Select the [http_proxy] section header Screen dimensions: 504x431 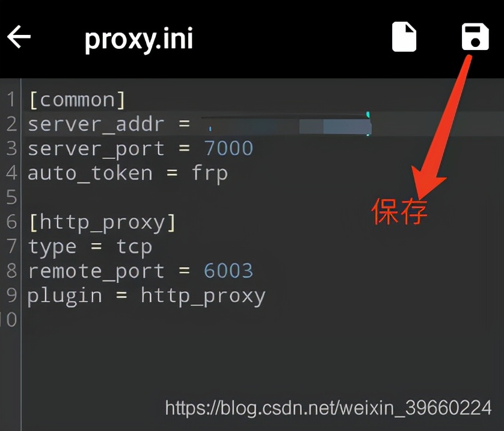(x=102, y=223)
